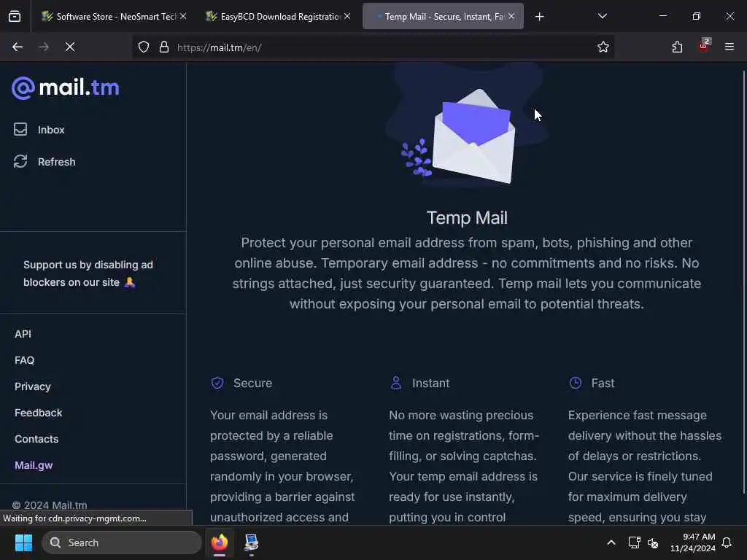Image resolution: width=747 pixels, height=560 pixels.
Task: Open the Windows Start menu
Action: pyautogui.click(x=23, y=542)
